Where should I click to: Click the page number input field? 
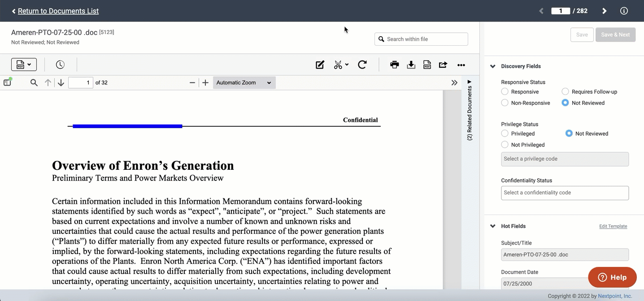tap(81, 82)
